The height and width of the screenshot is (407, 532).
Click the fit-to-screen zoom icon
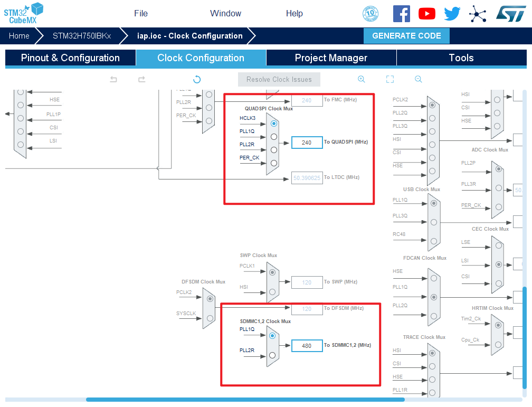point(390,79)
